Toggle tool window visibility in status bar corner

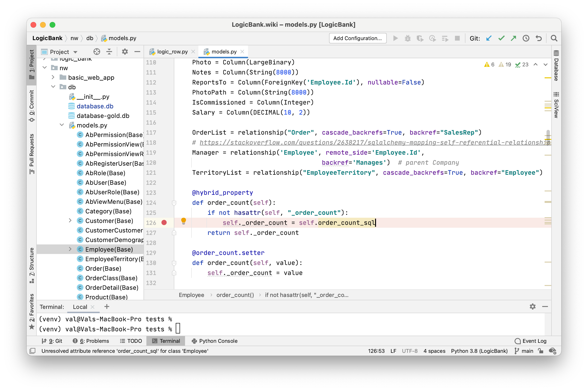pyautogui.click(x=32, y=351)
